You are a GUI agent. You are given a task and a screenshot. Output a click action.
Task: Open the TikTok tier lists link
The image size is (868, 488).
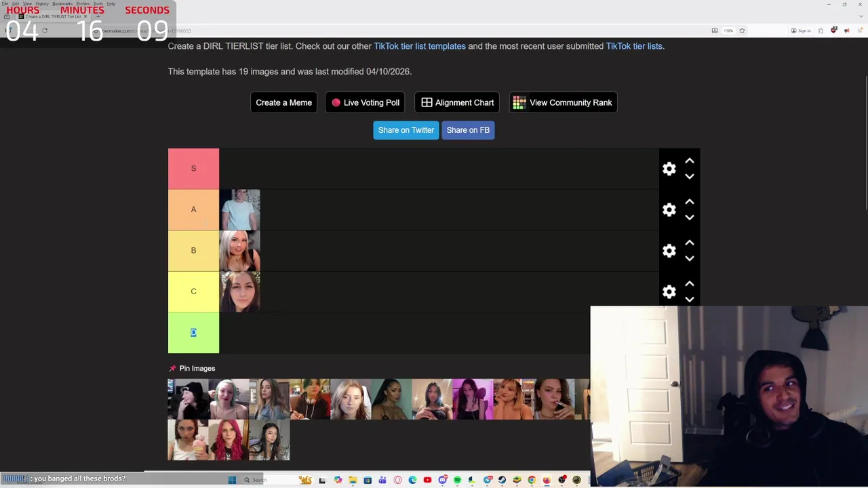634,46
